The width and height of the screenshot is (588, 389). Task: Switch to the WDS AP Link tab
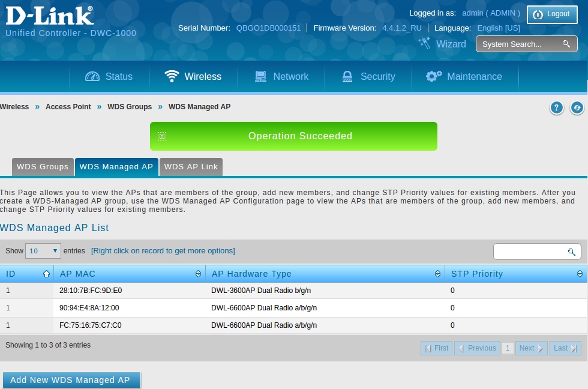tap(191, 167)
